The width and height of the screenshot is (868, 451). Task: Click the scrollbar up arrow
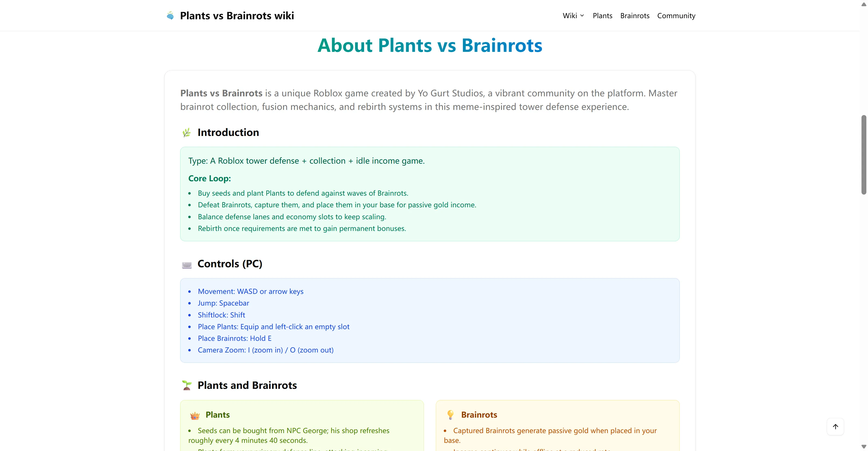pyautogui.click(x=863, y=4)
